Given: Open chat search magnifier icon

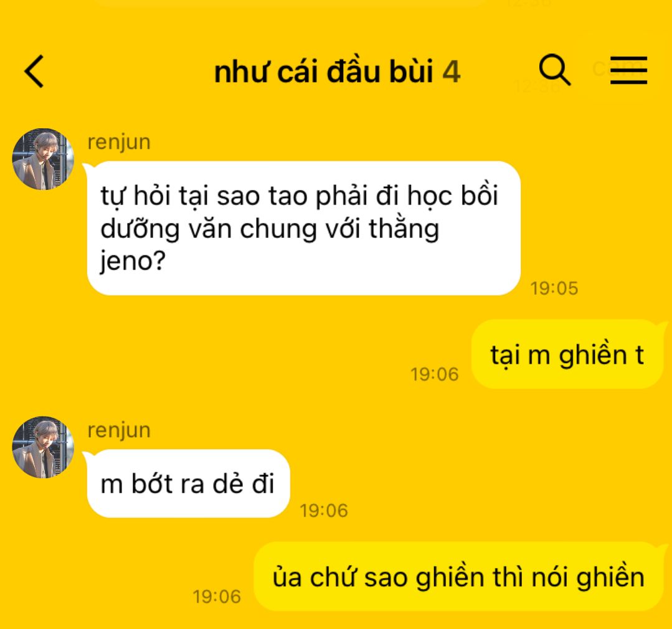Looking at the screenshot, I should pyautogui.click(x=554, y=69).
